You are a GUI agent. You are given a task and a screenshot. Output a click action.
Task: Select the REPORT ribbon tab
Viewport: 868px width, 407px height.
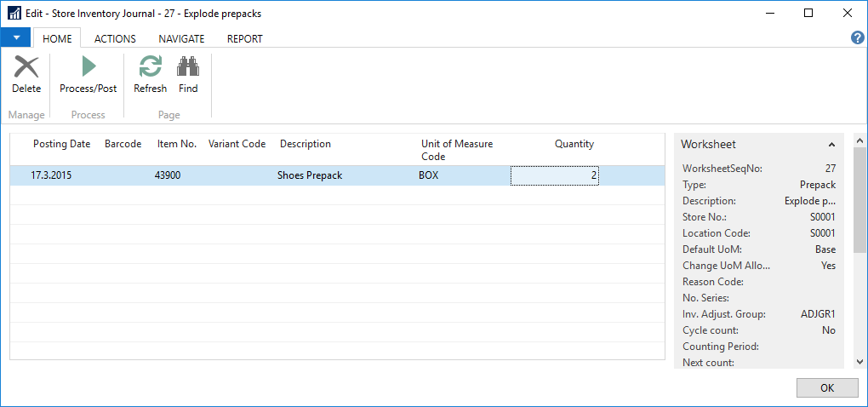(x=244, y=39)
